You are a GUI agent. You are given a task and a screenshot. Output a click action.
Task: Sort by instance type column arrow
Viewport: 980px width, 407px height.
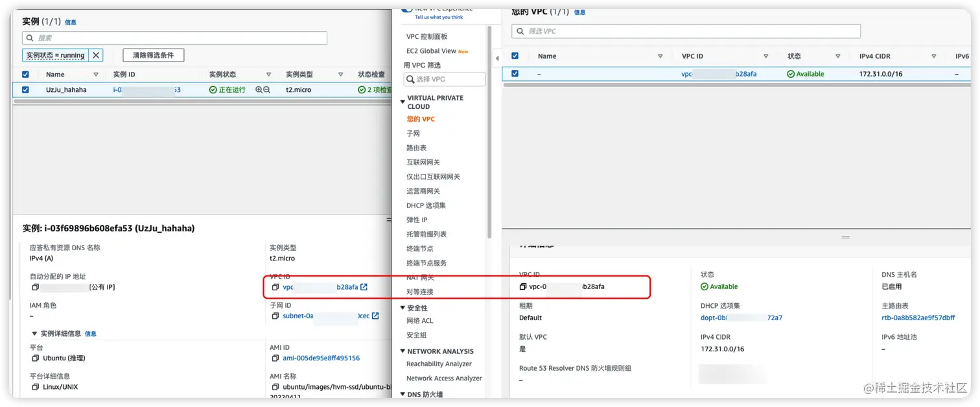pos(342,75)
